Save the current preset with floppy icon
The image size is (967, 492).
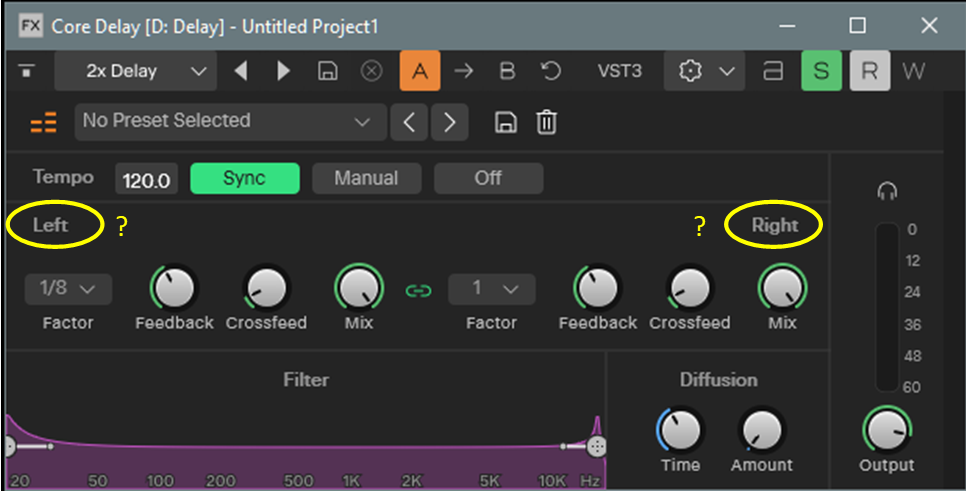(x=506, y=123)
